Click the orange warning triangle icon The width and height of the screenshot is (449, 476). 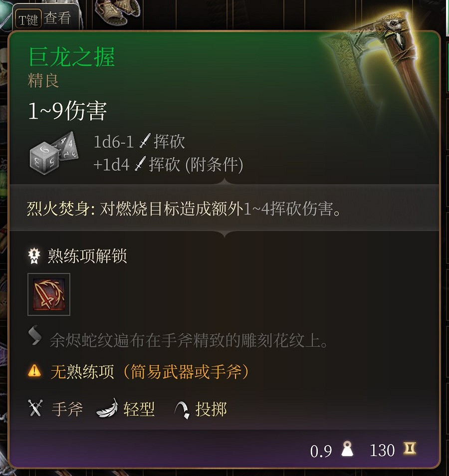(34, 371)
